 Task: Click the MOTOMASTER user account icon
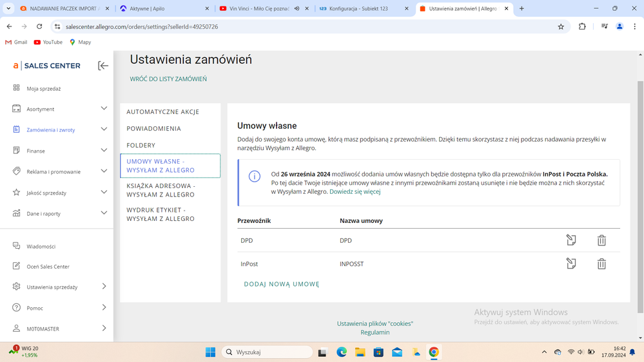click(x=16, y=329)
